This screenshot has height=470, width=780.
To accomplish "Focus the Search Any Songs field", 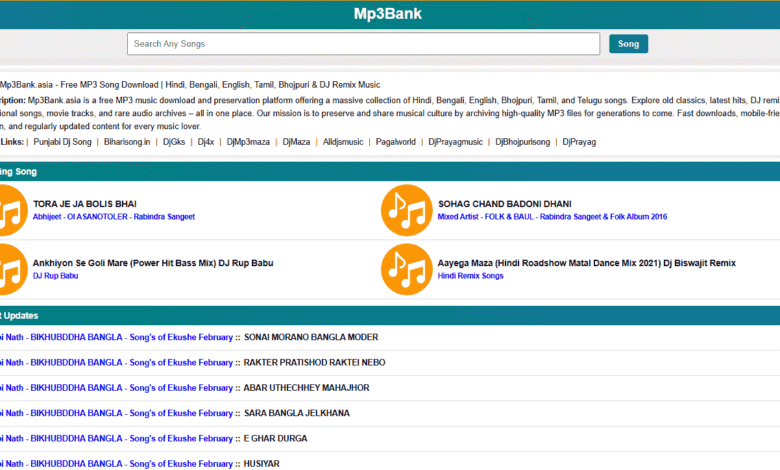I will click(363, 44).
